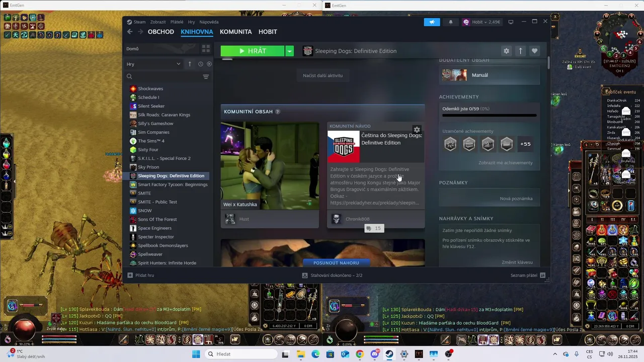Open the library collections grid view icon
This screenshot has height=362, width=644.
pyautogui.click(x=206, y=49)
